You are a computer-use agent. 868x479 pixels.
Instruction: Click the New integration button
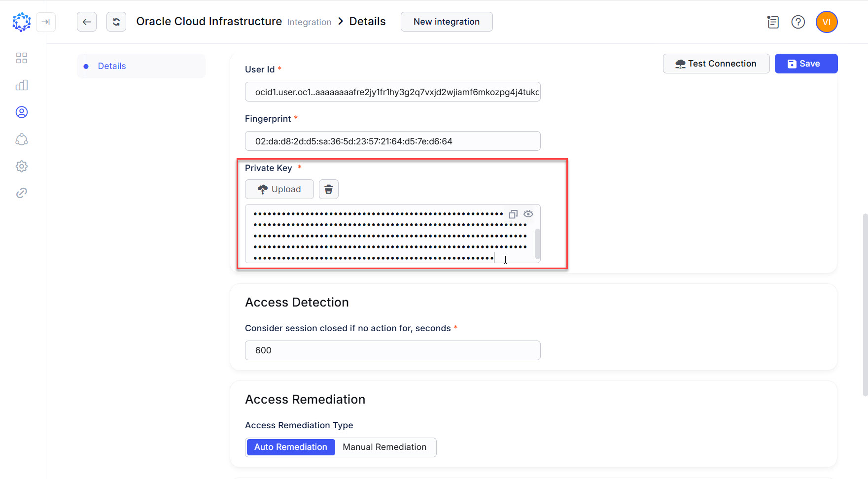point(446,22)
